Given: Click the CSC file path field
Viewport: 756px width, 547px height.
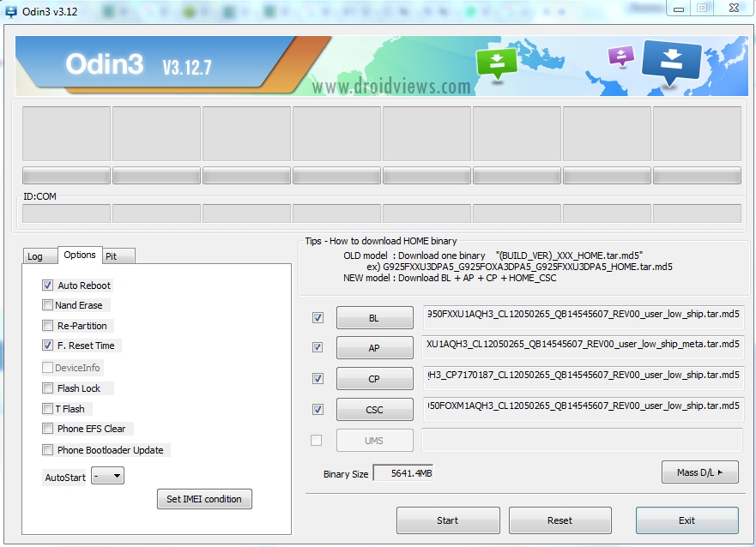Looking at the screenshot, I should (583, 409).
